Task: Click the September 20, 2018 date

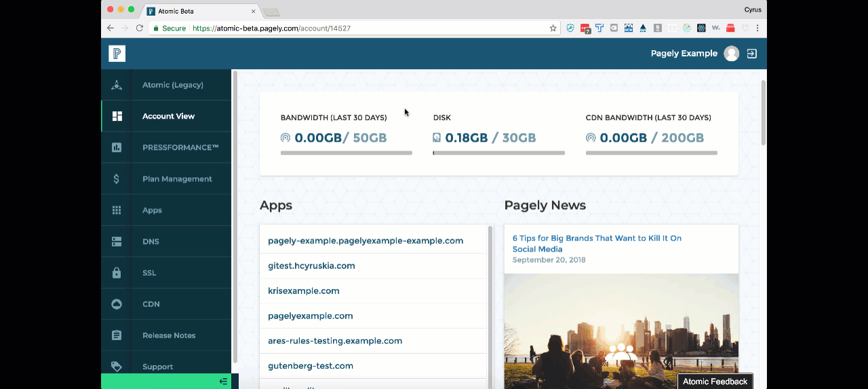Action: 549,260
